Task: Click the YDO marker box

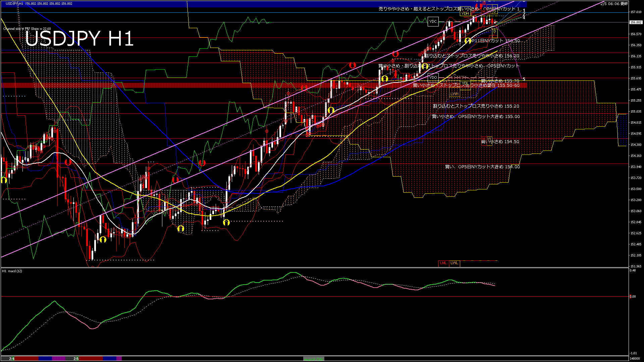Action: coord(433,77)
